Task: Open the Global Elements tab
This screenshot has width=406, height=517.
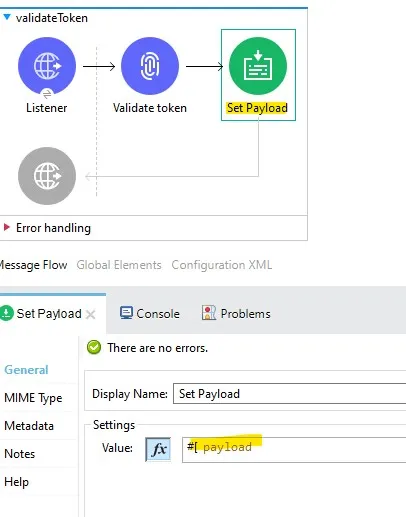Action: (x=119, y=265)
